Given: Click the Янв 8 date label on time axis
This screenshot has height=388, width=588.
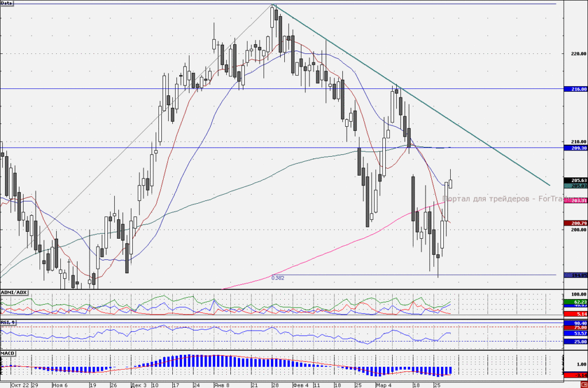Looking at the screenshot, I should (x=221, y=385).
